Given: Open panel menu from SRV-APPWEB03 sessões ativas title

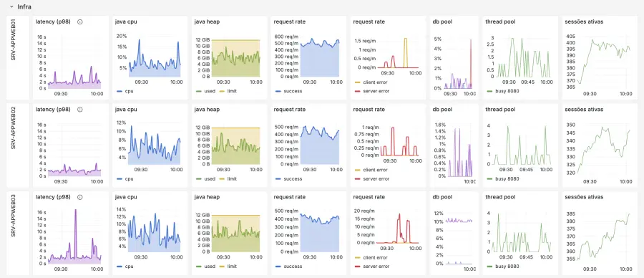Looking at the screenshot, I should [584, 197].
